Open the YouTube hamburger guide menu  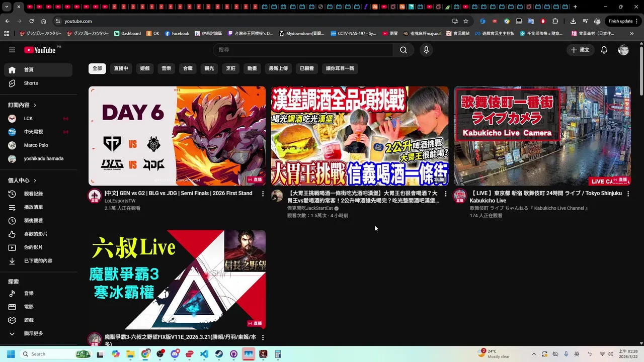[12, 50]
